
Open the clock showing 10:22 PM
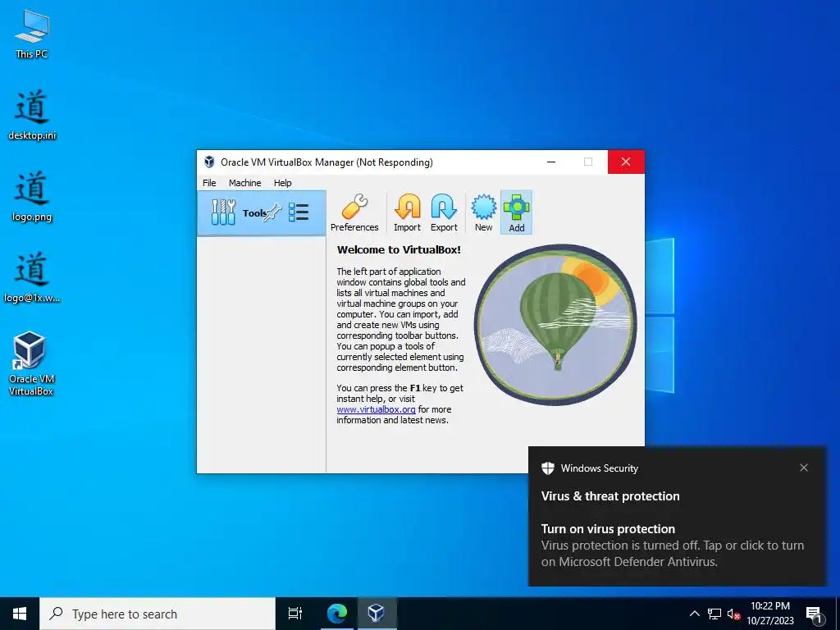click(770, 614)
